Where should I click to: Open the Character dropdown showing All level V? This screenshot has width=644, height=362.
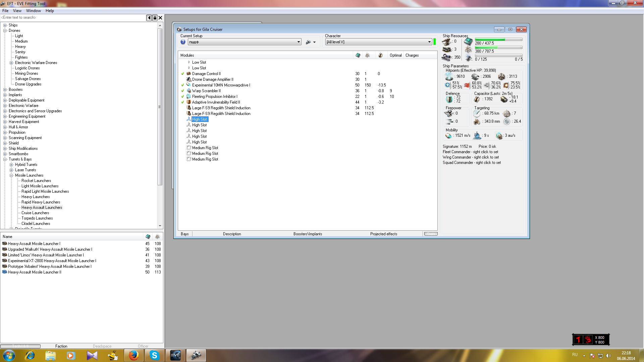379,42
